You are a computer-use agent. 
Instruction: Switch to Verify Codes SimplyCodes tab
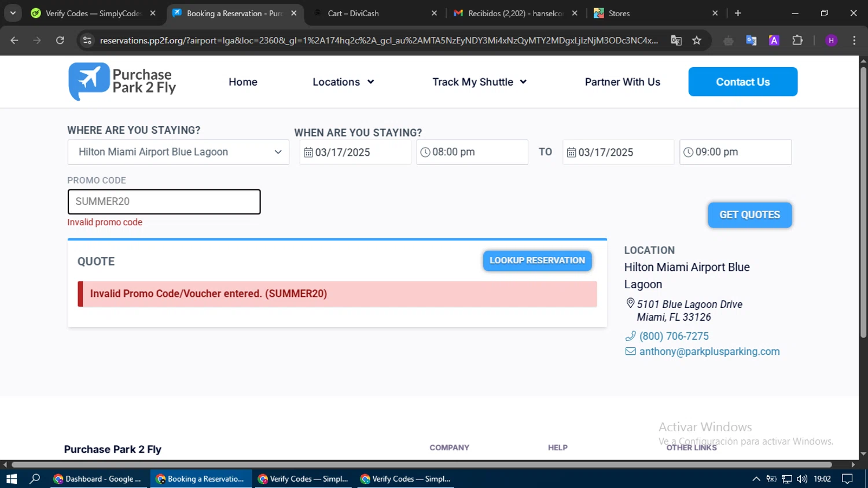coord(93,13)
